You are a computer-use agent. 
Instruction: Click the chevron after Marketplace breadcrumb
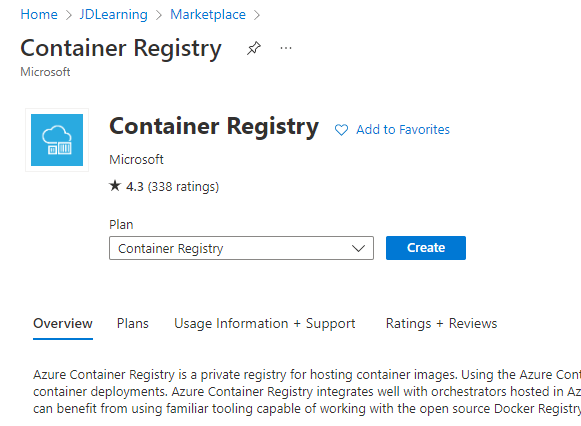pos(257,15)
